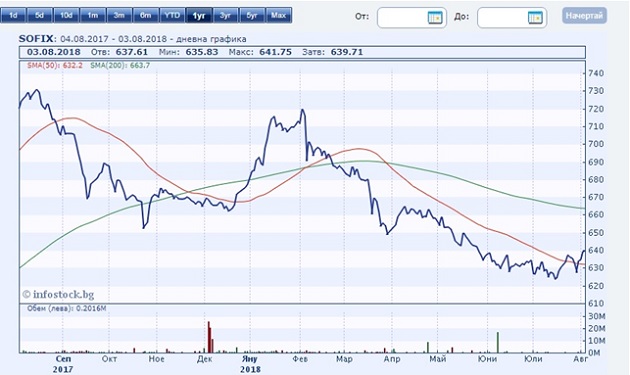Click the green June volume bar
Image resolution: width=630 pixels, height=375 pixels.
point(498,342)
